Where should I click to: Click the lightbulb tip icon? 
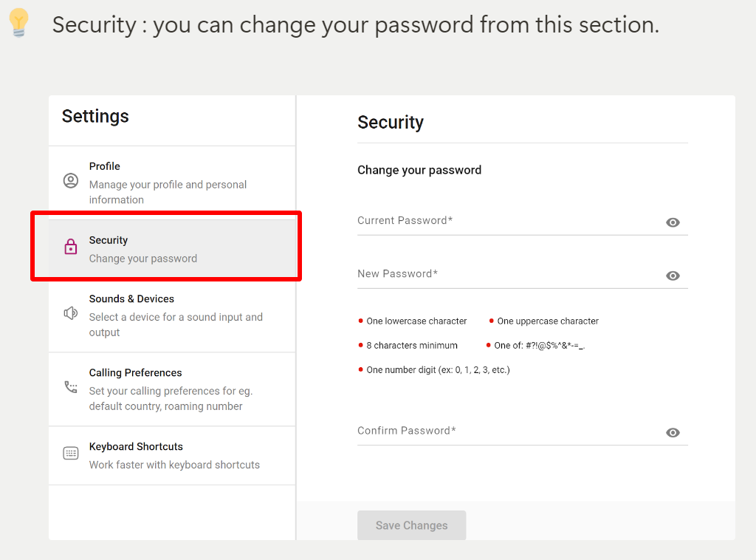18,23
